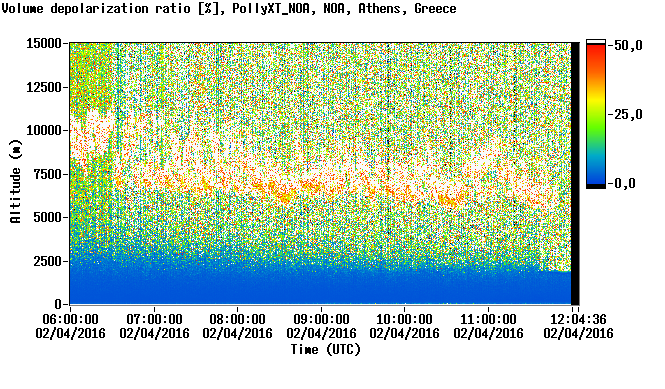Click the 10000 altitude tick label
The height and width of the screenshot is (389, 665).
coord(44,130)
